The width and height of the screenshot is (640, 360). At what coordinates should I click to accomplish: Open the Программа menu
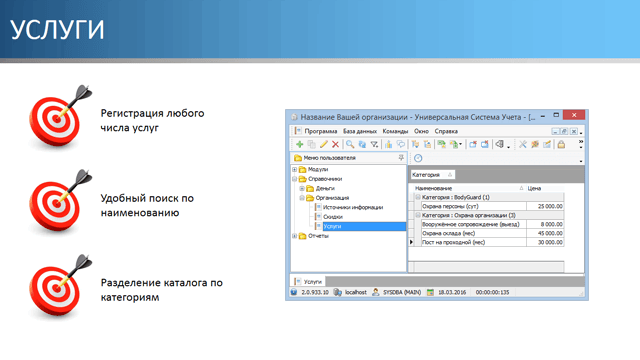click(x=321, y=131)
